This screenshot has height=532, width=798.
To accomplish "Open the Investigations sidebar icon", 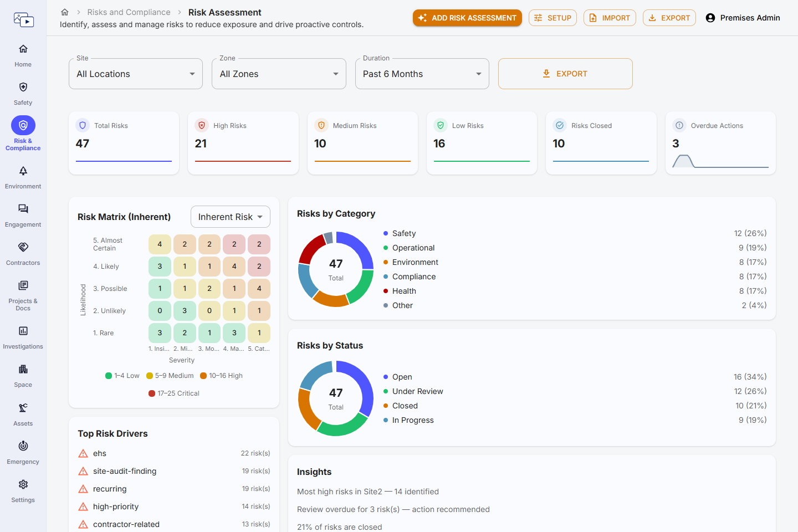I will [23, 331].
